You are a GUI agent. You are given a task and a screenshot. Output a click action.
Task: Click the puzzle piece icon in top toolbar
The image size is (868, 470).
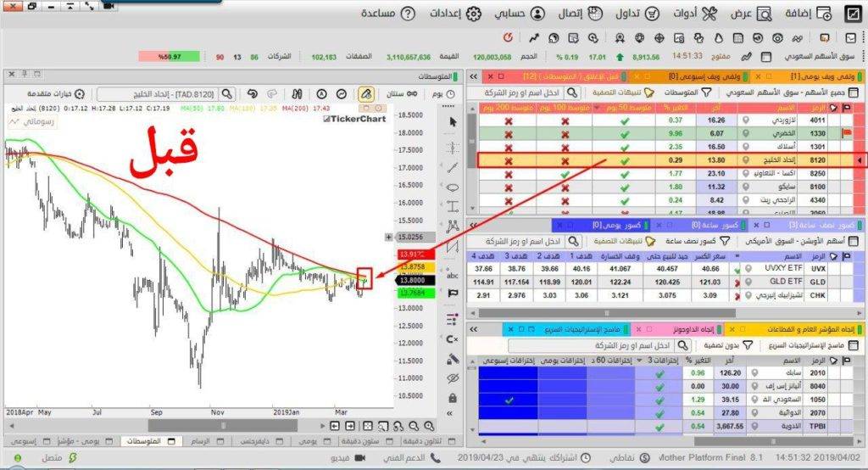(698, 37)
